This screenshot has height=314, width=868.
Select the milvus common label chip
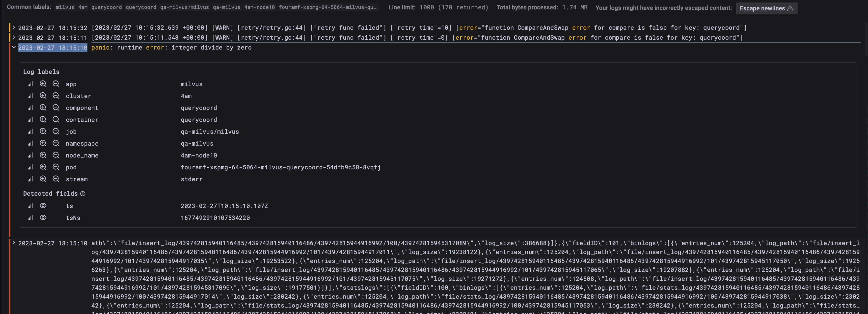(65, 7)
